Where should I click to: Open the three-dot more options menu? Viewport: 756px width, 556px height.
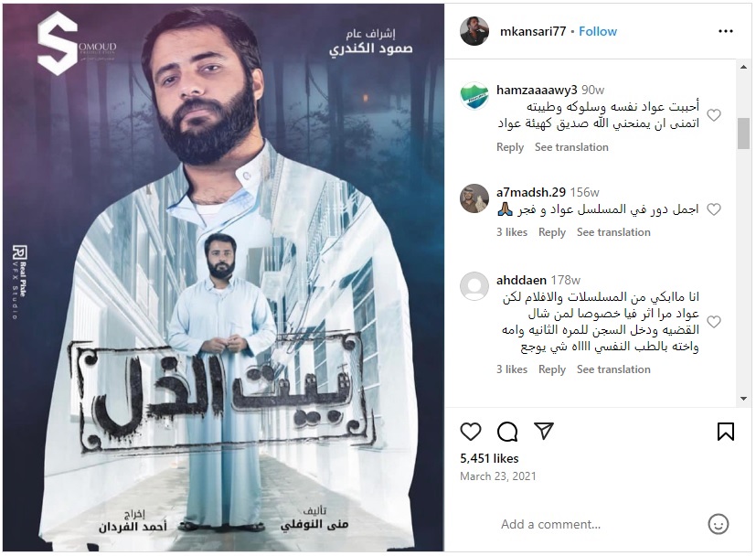pyautogui.click(x=726, y=31)
